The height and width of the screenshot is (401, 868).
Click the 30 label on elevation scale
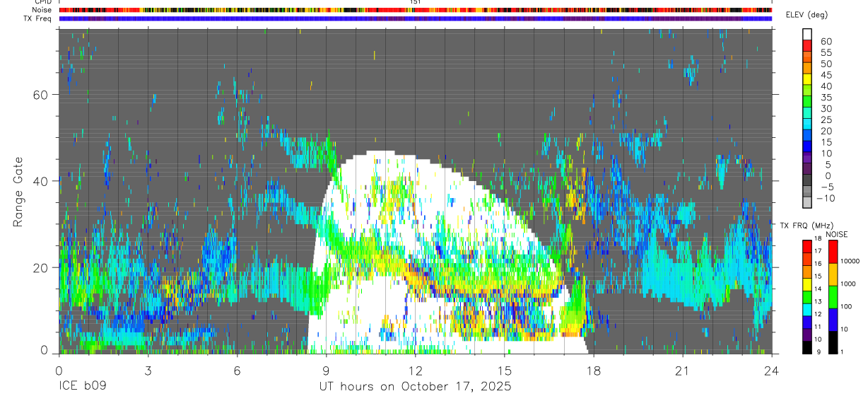click(826, 109)
